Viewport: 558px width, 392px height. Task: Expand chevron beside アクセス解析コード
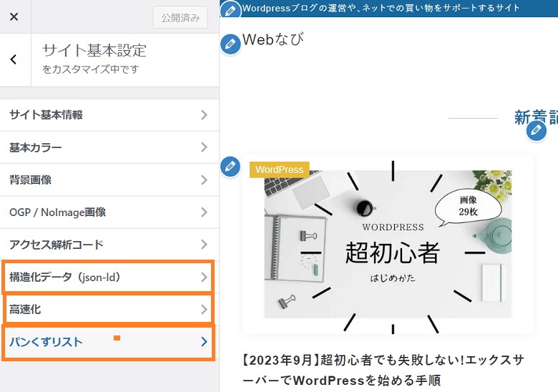pos(204,245)
